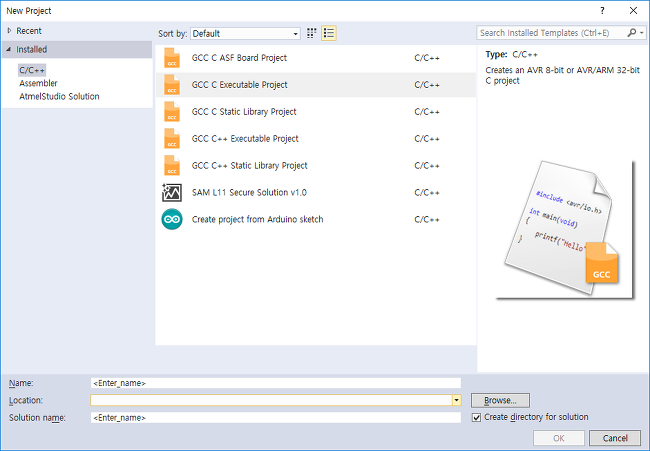Select SAM L11 Secure Solution icon

click(x=172, y=192)
